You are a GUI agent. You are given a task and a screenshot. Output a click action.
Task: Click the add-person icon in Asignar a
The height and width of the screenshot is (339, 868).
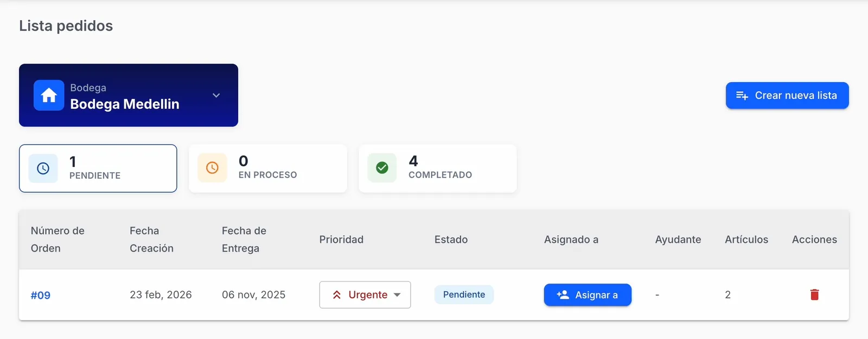[x=563, y=294]
